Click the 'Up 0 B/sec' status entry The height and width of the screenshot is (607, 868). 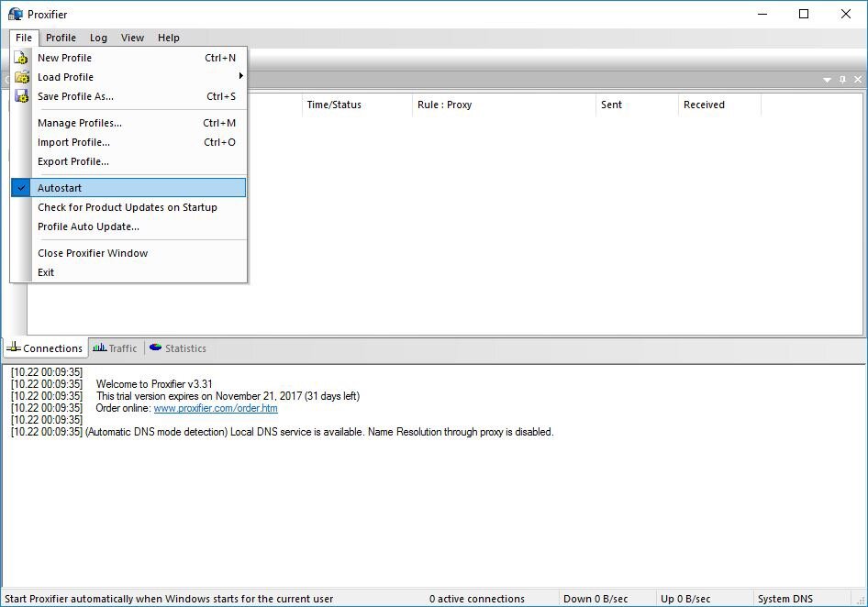click(x=685, y=599)
